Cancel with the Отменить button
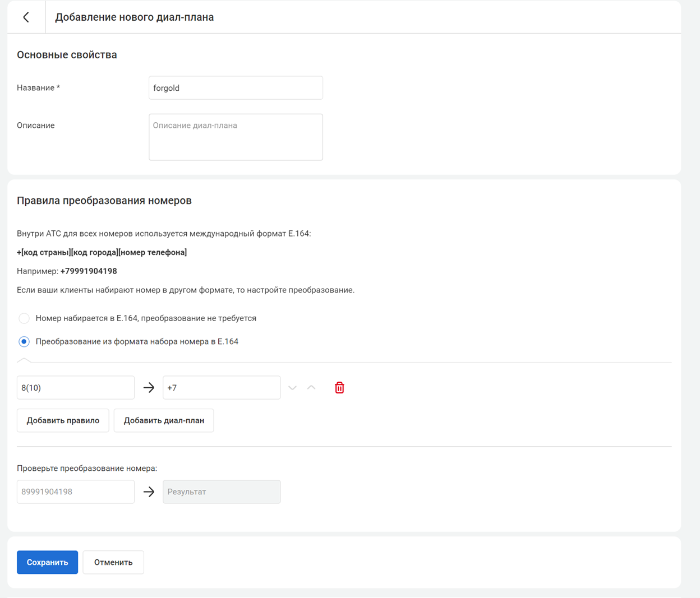700x598 pixels. pos(113,563)
